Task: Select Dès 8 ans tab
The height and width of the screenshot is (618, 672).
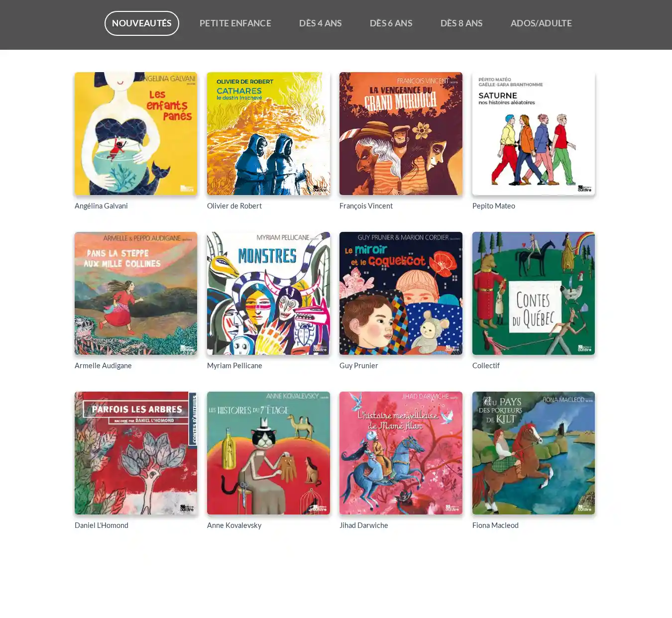Action: tap(461, 23)
